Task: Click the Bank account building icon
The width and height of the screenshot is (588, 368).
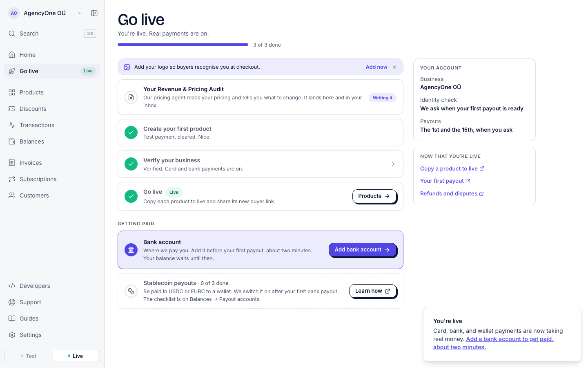Action: pos(131,250)
